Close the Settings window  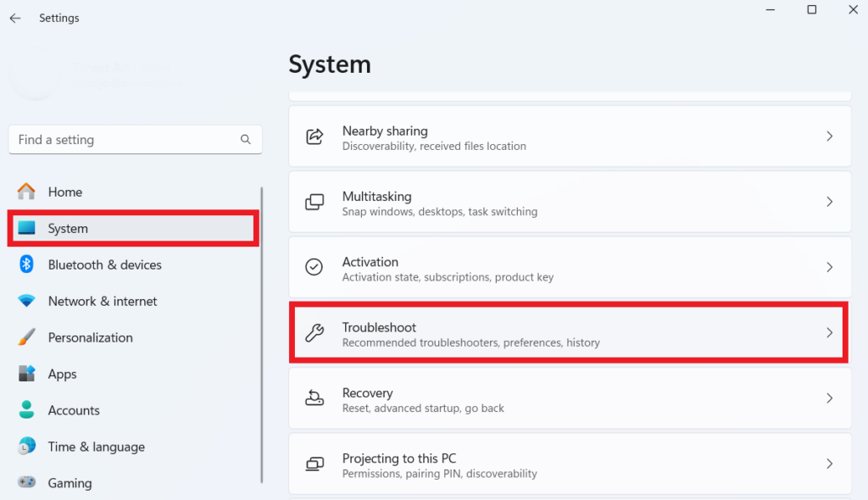853,9
